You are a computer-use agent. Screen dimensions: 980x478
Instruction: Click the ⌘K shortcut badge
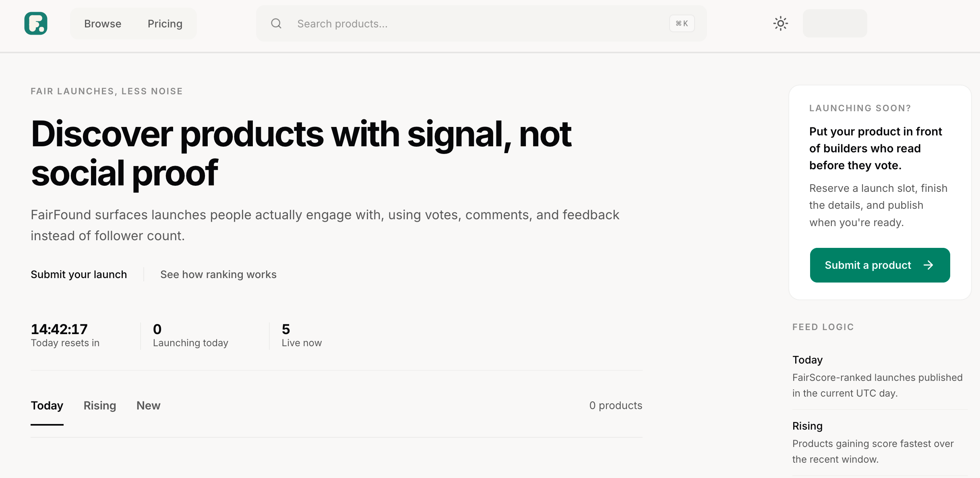tap(682, 23)
